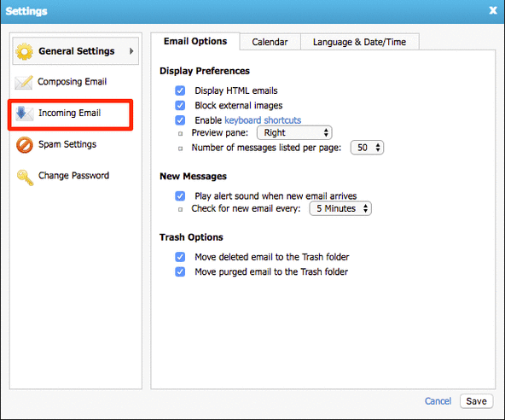Open the keyboard shortcuts link
Viewport: 505px width, 420px height.
263,120
